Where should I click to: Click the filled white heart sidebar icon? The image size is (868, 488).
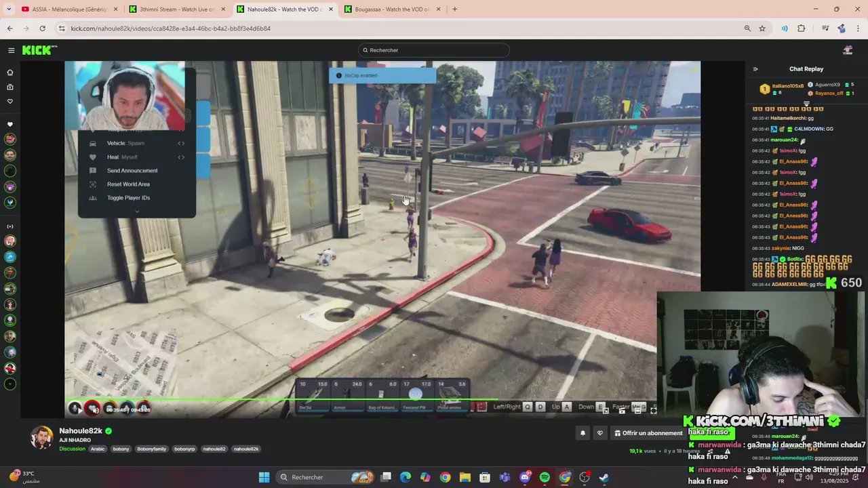click(x=10, y=125)
